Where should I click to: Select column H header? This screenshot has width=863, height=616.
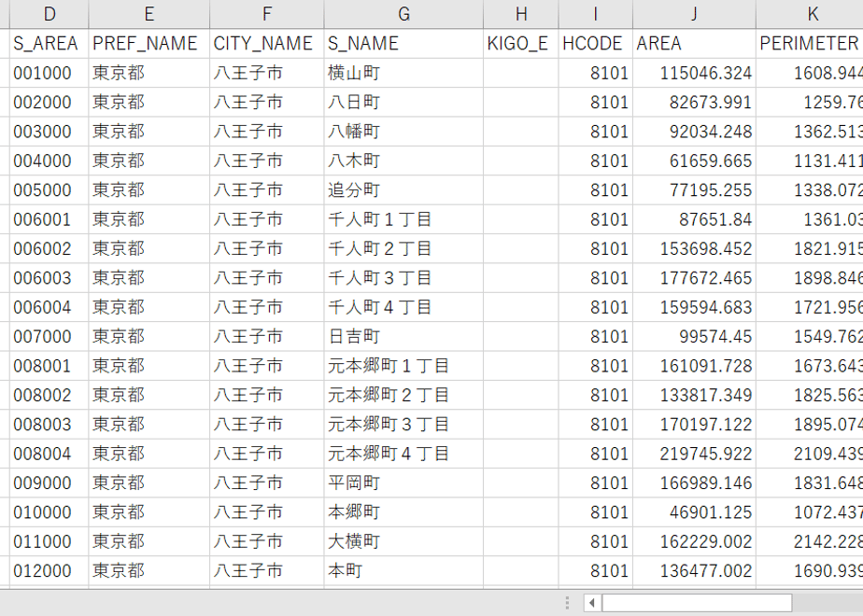point(520,14)
